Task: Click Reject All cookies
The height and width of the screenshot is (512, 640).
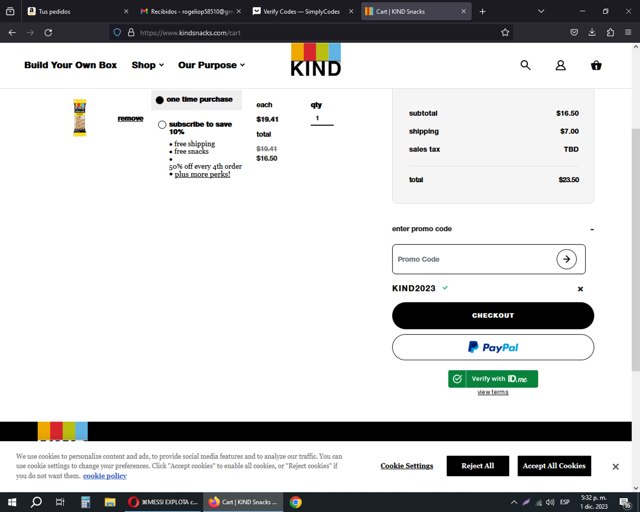Action: point(478,466)
